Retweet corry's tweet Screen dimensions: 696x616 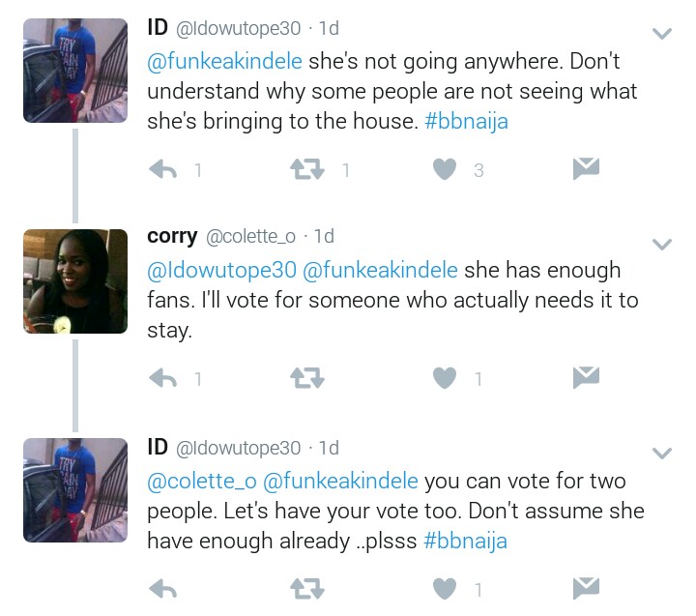click(306, 378)
